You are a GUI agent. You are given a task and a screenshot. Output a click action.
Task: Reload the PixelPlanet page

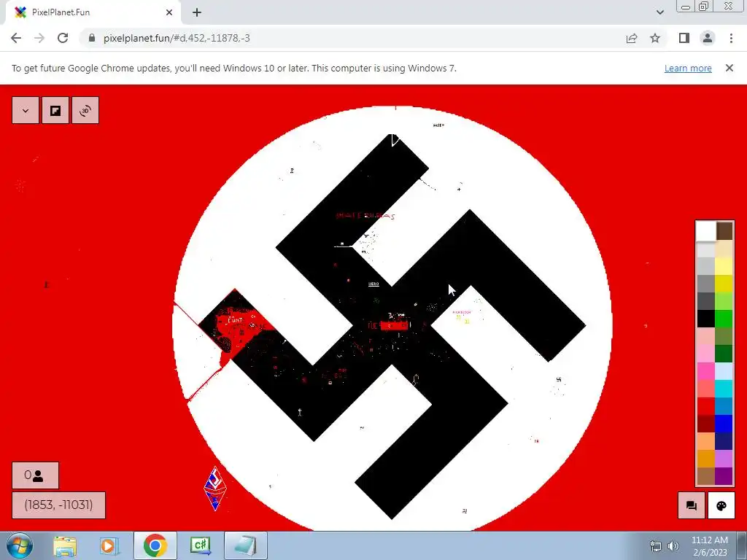point(63,38)
